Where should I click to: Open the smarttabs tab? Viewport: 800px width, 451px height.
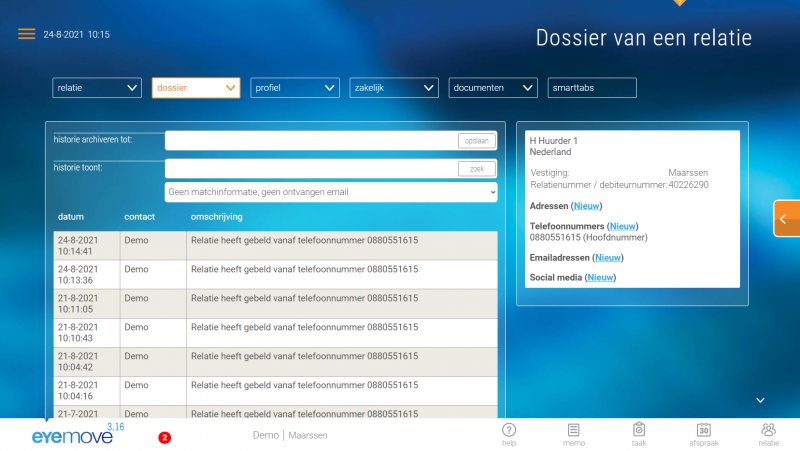tap(592, 88)
